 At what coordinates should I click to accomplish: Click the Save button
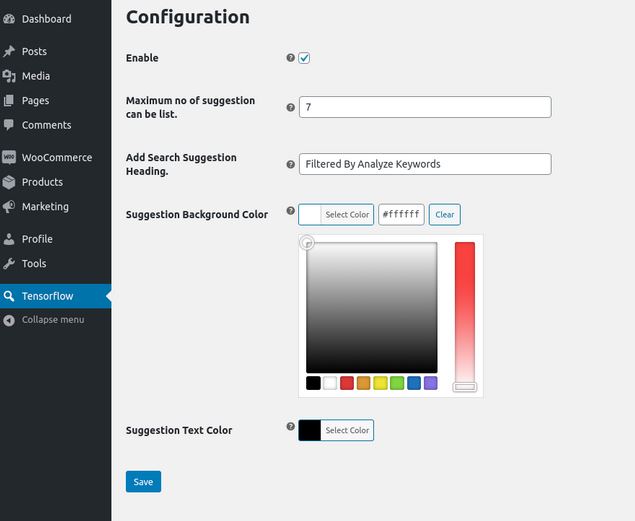click(x=143, y=481)
